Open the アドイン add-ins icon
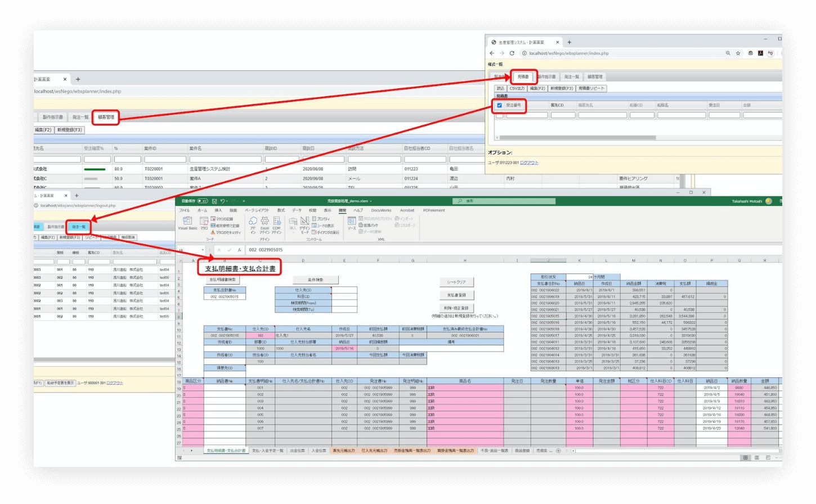 click(x=253, y=224)
